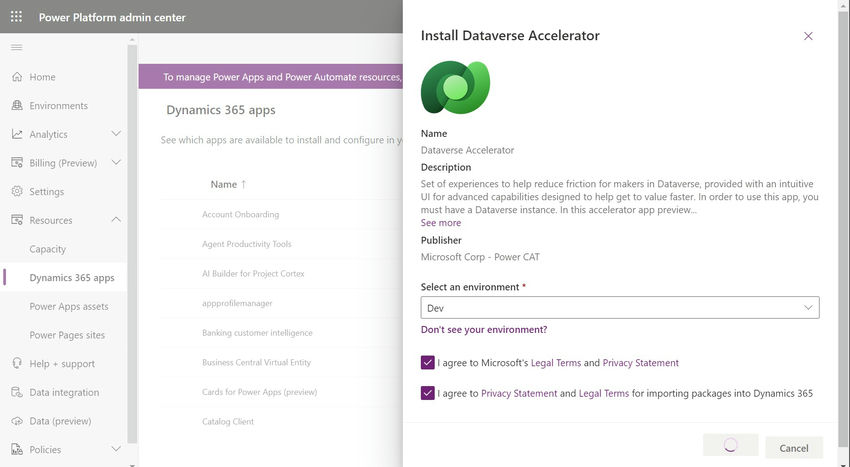Click the Analytics chart icon
Screen dimensions: 850x467
click(17, 135)
